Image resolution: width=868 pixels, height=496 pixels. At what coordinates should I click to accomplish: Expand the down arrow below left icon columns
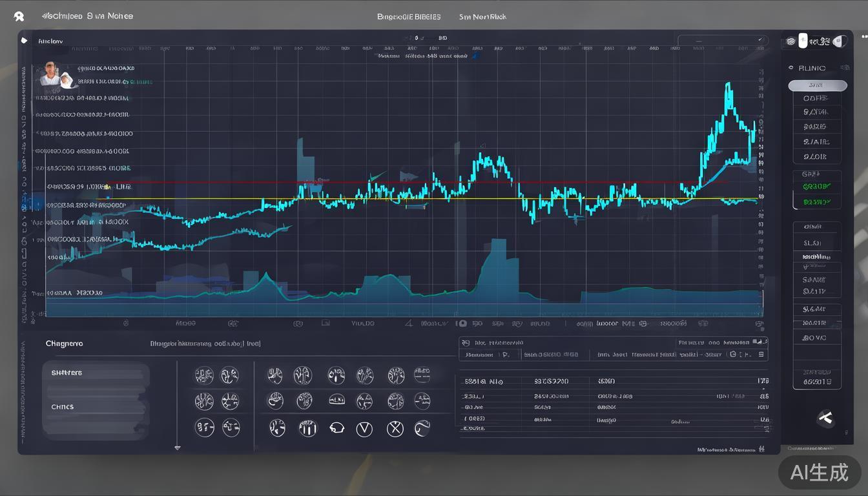178,448
